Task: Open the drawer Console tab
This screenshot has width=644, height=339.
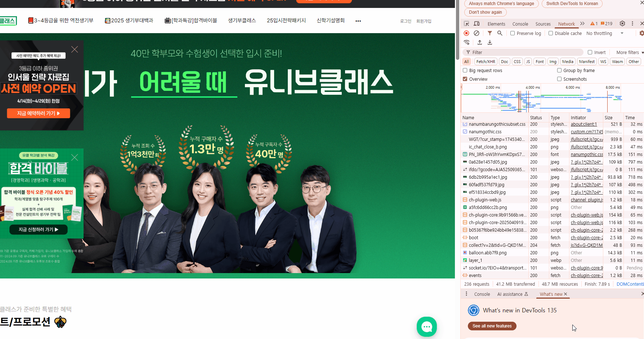Action: [x=482, y=294]
